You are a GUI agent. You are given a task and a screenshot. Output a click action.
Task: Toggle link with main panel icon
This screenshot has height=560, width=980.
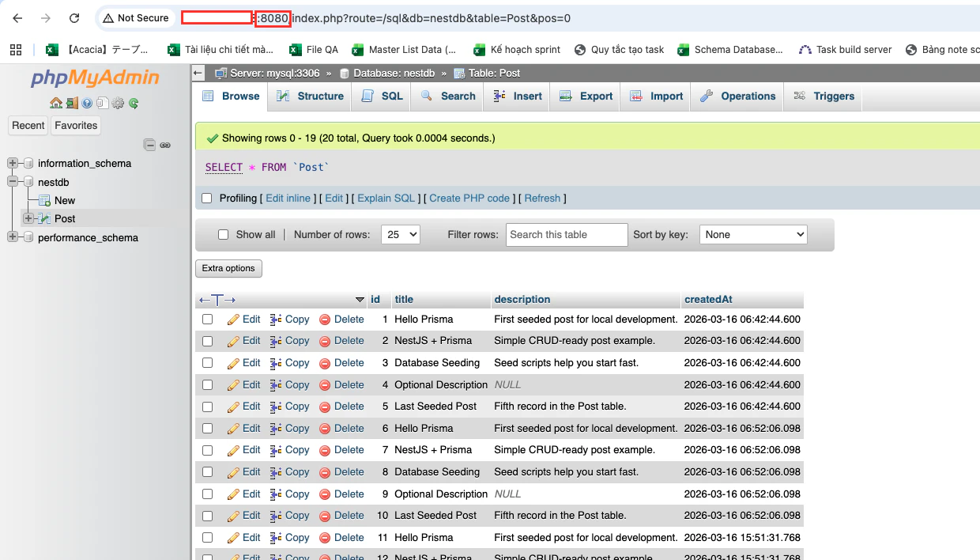coord(165,145)
